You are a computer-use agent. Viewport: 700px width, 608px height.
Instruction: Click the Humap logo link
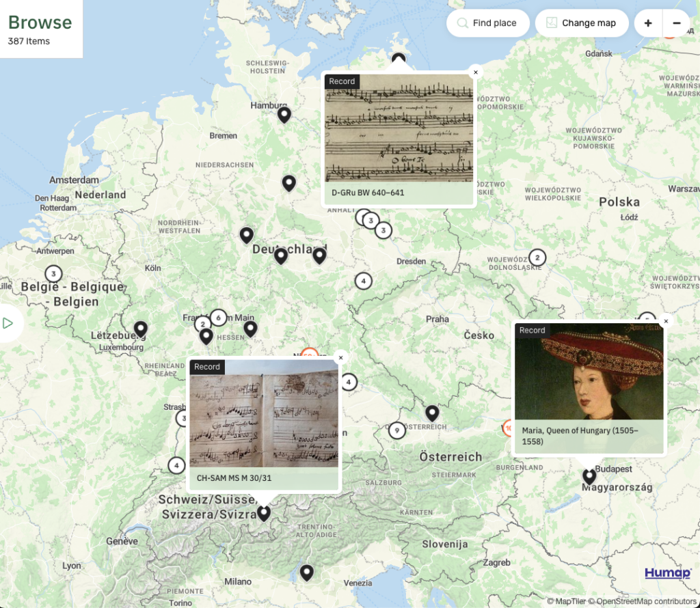pyautogui.click(x=668, y=573)
